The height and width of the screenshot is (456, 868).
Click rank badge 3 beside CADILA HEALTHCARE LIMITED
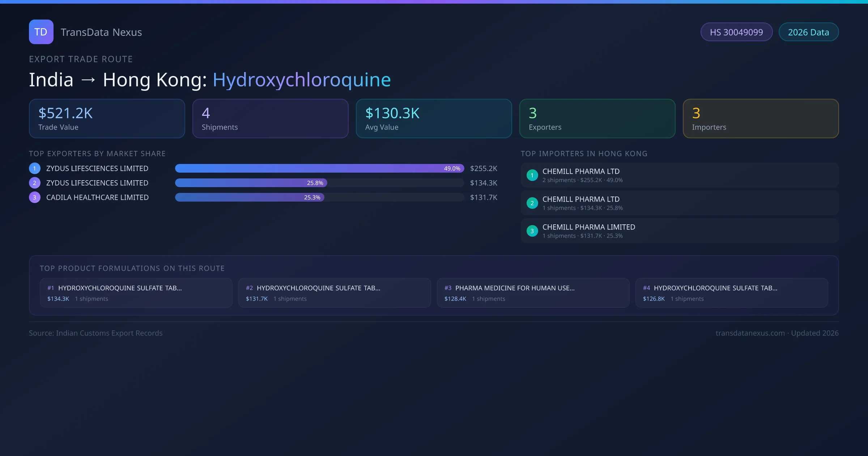[34, 197]
